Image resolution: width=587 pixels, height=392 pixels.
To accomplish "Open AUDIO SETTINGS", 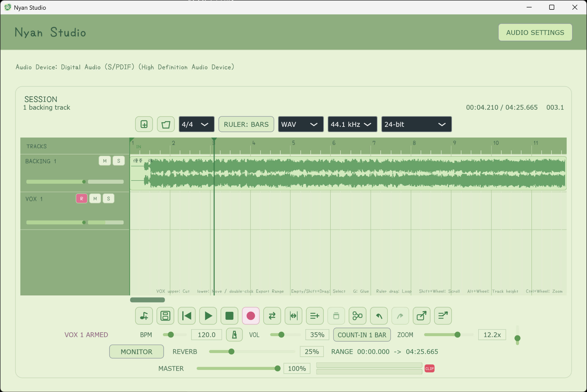I will click(x=535, y=32).
